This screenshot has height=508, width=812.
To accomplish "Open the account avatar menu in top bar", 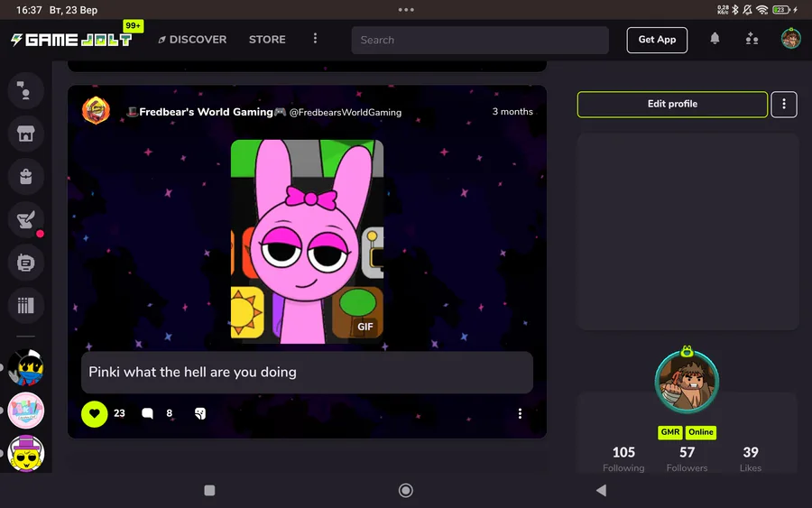I will click(x=790, y=39).
